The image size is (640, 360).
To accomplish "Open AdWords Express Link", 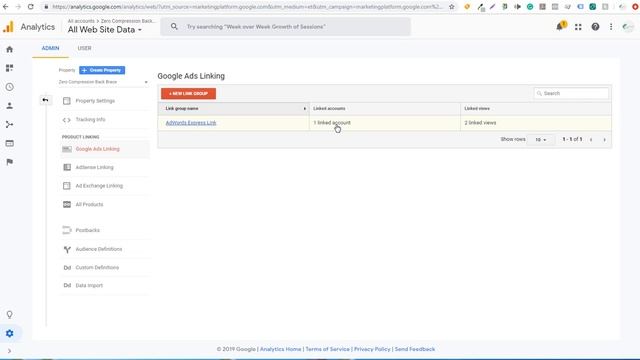I will (x=191, y=123).
